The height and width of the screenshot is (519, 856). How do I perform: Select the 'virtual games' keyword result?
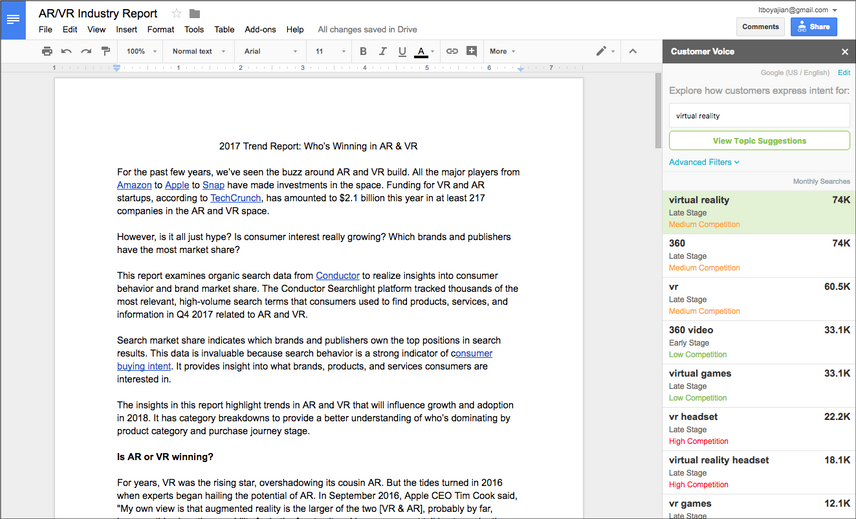click(x=759, y=386)
